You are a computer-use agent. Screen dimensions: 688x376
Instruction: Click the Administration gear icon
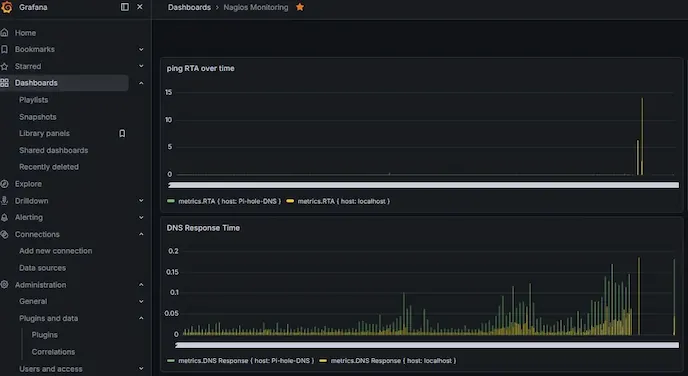click(4, 285)
